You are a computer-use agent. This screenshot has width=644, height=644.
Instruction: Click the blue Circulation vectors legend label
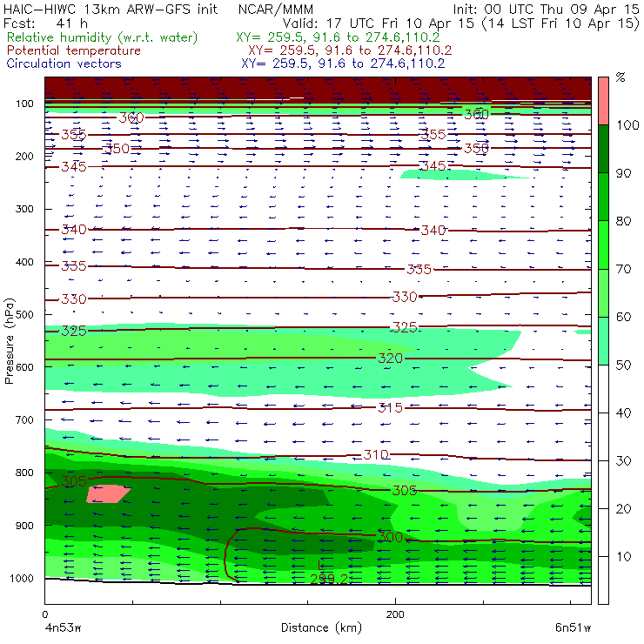[64, 64]
